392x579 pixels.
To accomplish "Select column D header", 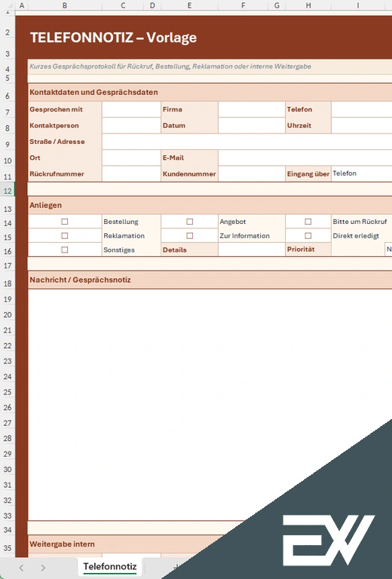I will [152, 5].
